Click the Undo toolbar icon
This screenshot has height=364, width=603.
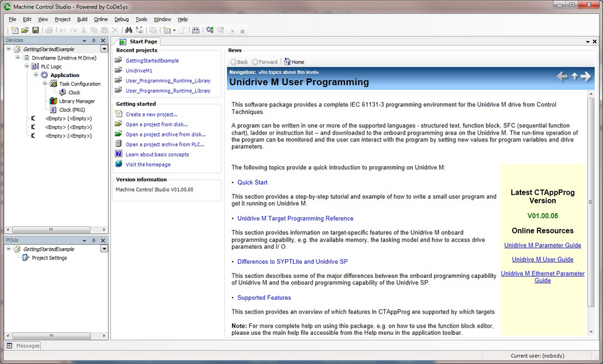(x=63, y=30)
